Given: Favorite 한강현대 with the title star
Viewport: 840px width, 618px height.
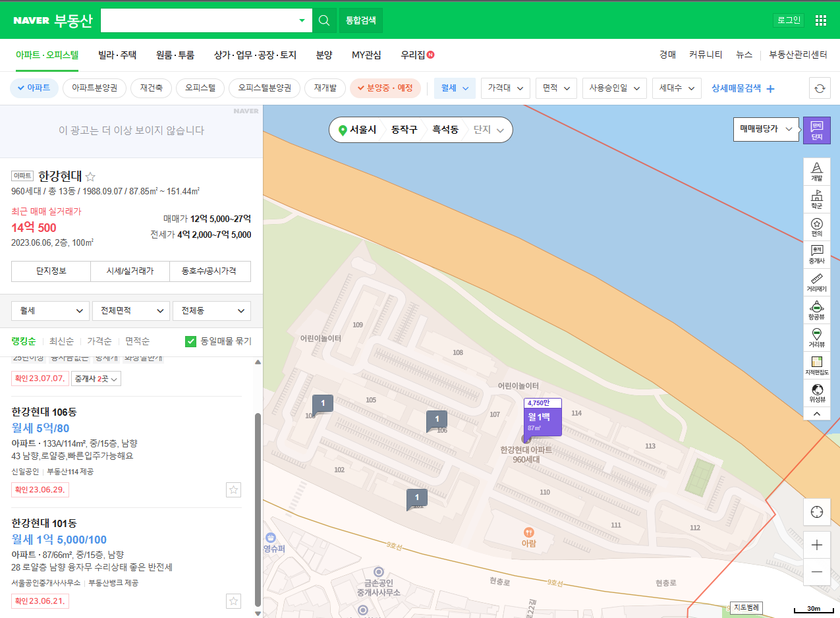Looking at the screenshot, I should [91, 177].
